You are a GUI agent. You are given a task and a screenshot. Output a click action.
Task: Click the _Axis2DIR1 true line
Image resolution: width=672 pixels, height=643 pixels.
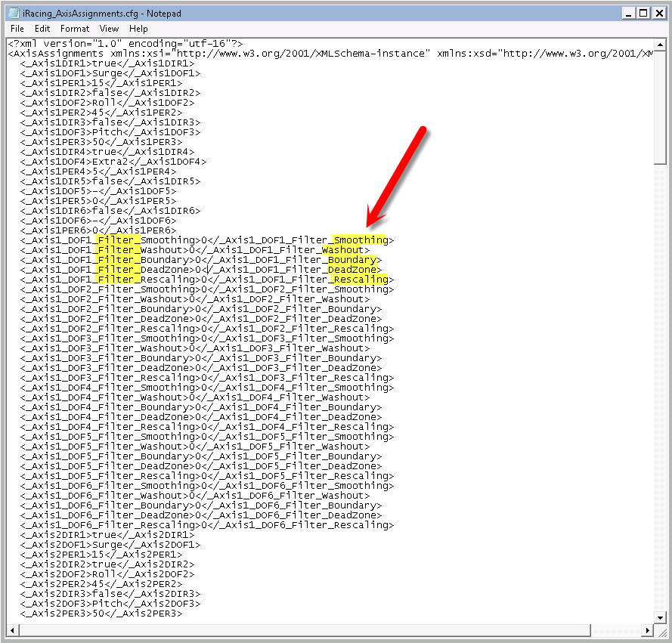coord(107,535)
